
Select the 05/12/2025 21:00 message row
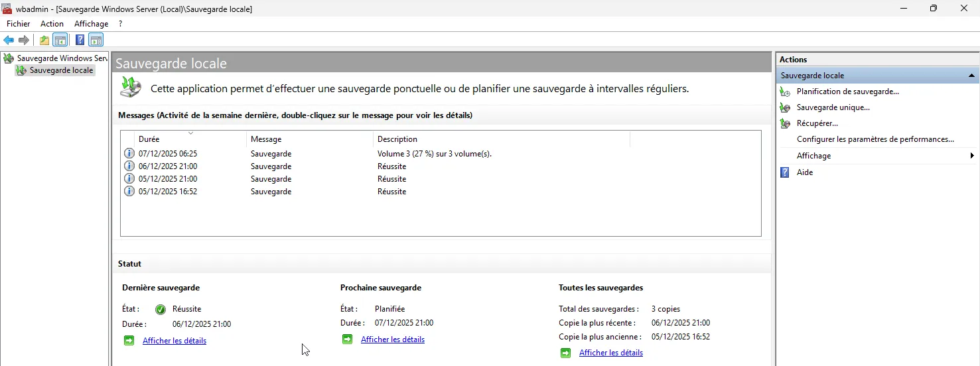click(x=441, y=178)
